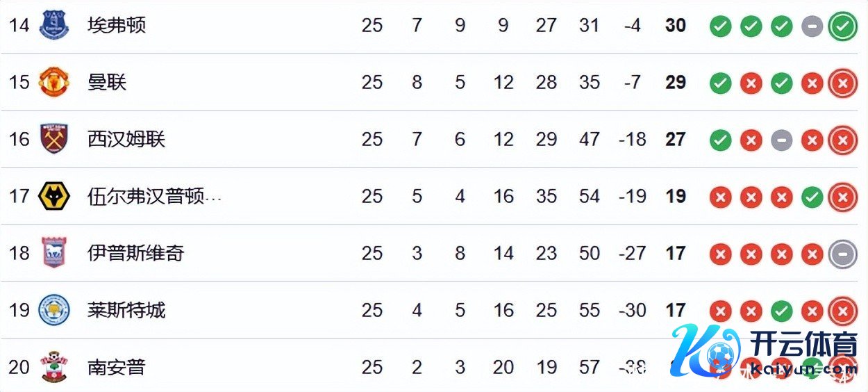Click Everton's highlighted latest win checkmark
Image resolution: width=868 pixels, height=392 pixels.
point(842,26)
